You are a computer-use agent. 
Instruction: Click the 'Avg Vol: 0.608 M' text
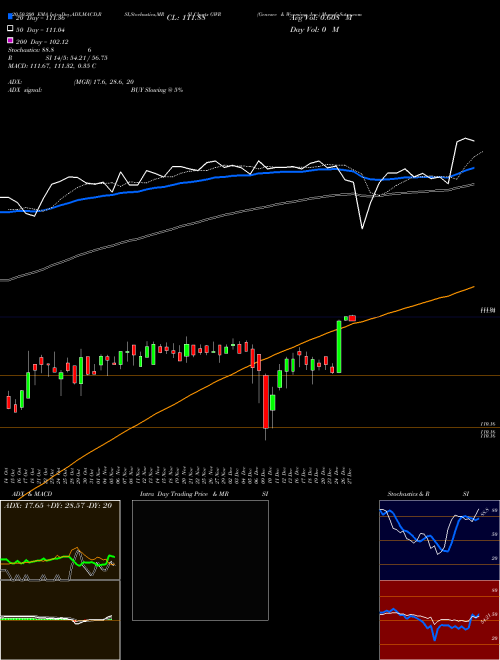click(x=321, y=18)
